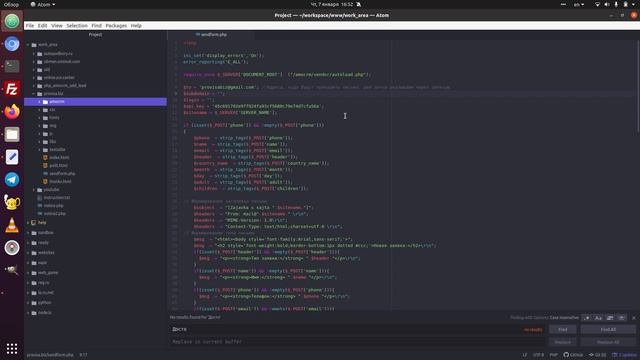640x360 pixels.
Task: Click the Replace button
Action: click(562, 342)
